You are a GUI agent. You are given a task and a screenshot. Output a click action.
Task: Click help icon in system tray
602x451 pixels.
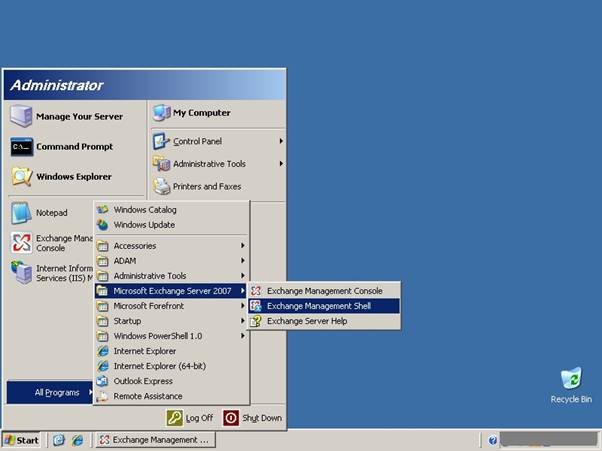click(x=493, y=440)
